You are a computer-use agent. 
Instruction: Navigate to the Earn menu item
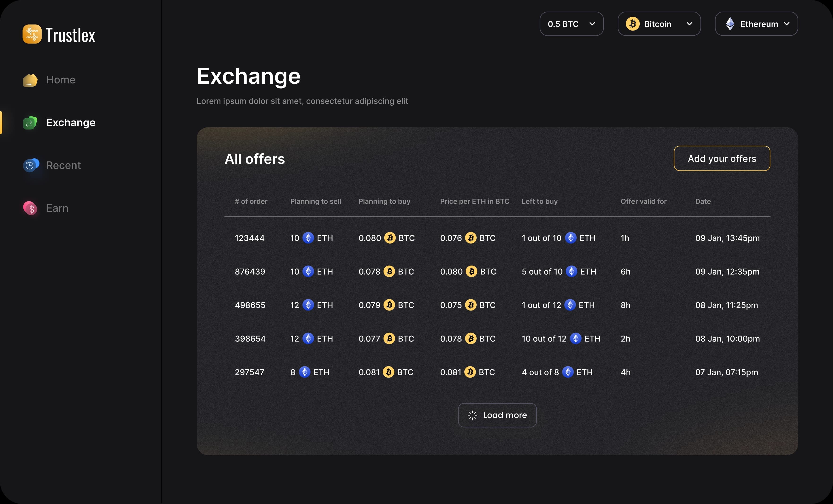(57, 208)
